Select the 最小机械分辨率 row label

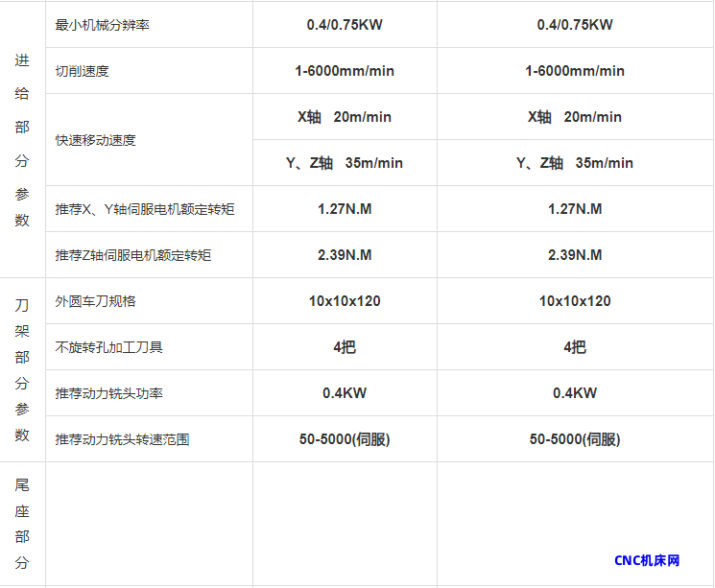click(103, 25)
